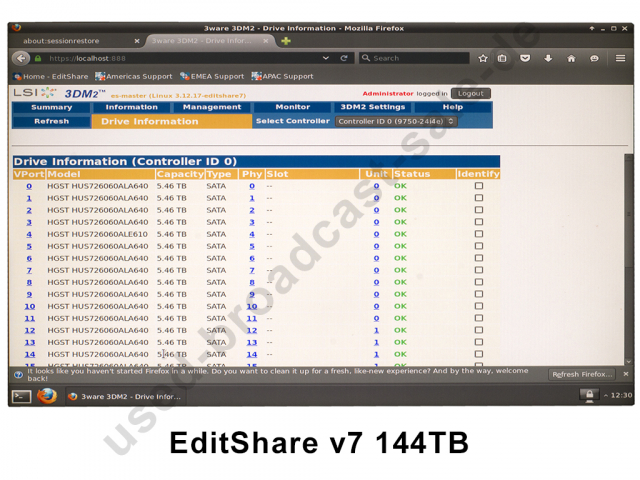Open the terminal icon in taskbar
Image resolution: width=640 pixels, height=480 pixels.
(x=21, y=396)
